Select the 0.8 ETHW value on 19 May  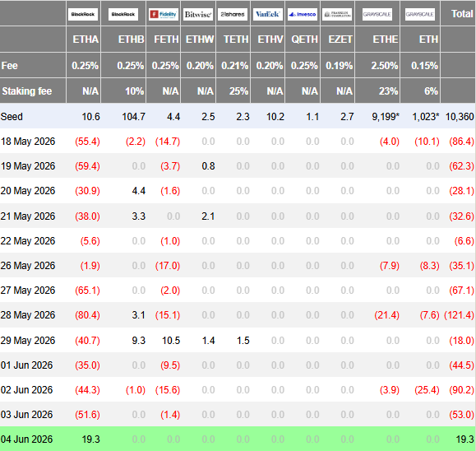tap(208, 166)
